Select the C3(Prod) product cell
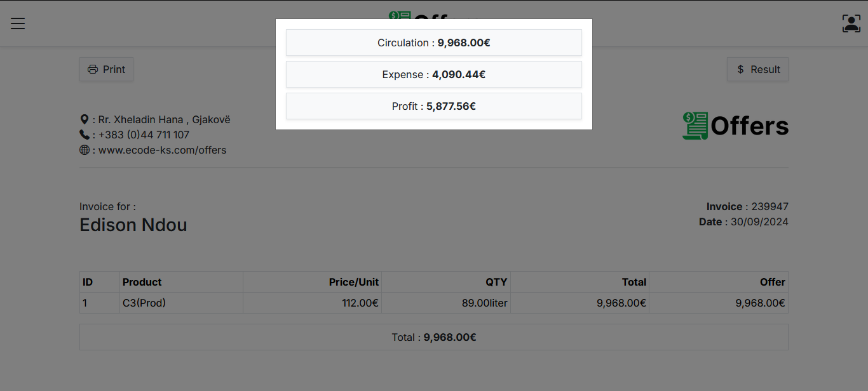The width and height of the screenshot is (868, 391). coord(144,303)
